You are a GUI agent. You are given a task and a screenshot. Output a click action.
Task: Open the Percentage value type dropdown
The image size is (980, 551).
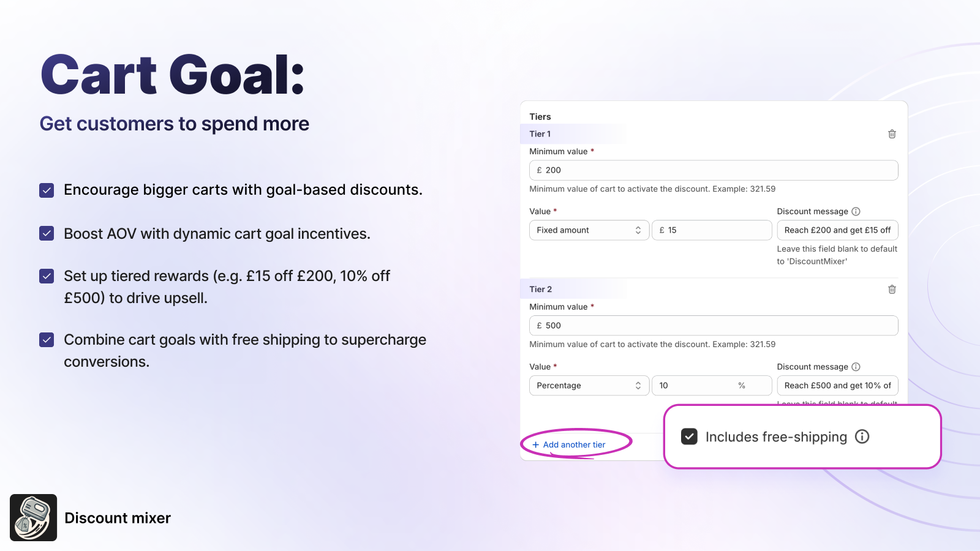tap(589, 386)
